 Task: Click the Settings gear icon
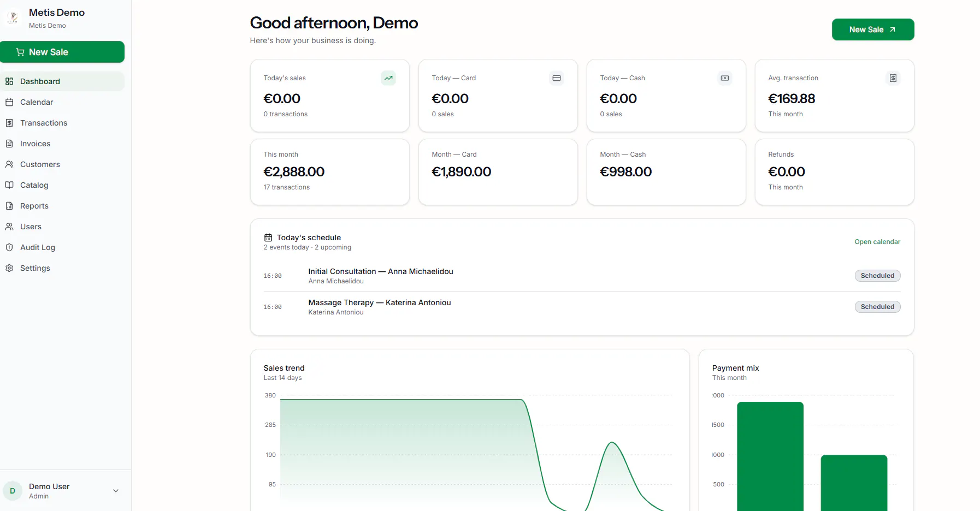[9, 268]
